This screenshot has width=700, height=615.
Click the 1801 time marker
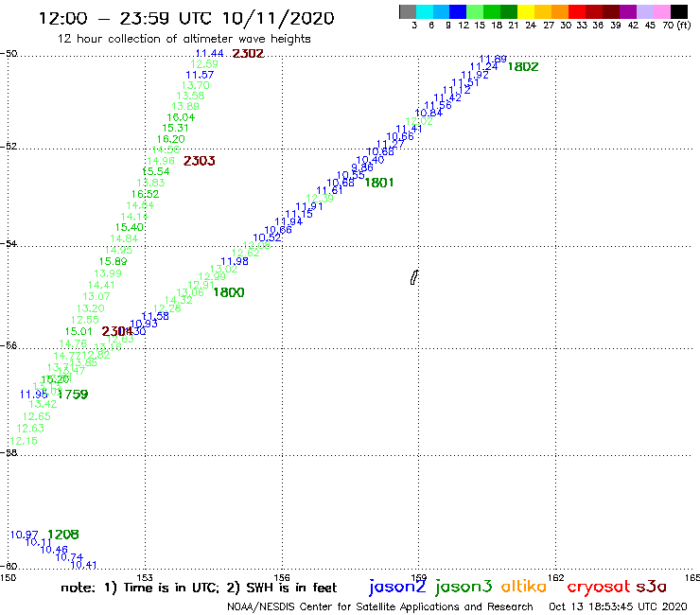(379, 183)
